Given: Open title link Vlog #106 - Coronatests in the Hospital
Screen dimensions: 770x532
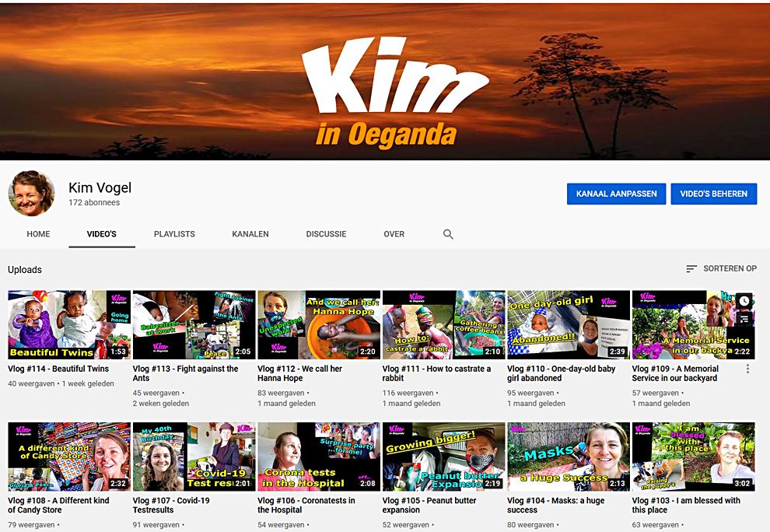Looking at the screenshot, I should [x=306, y=505].
